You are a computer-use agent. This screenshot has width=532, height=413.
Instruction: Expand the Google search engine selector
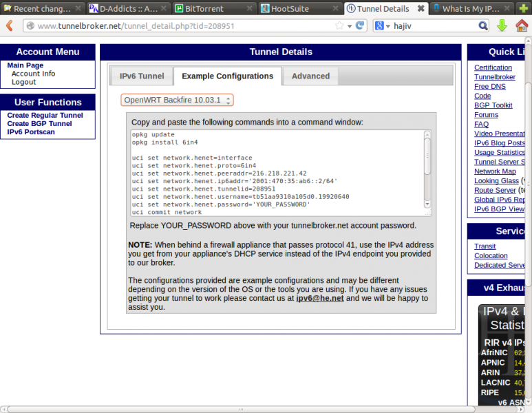tap(382, 26)
